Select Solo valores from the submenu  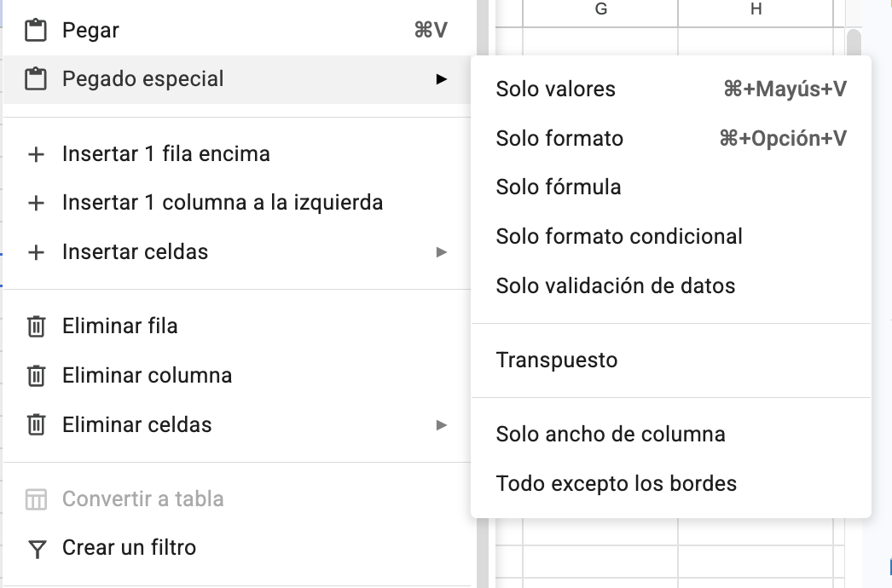tap(553, 89)
